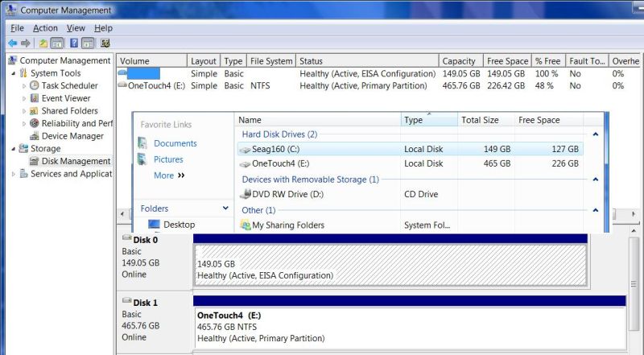Select Seag160 (C:) drive

click(410, 149)
